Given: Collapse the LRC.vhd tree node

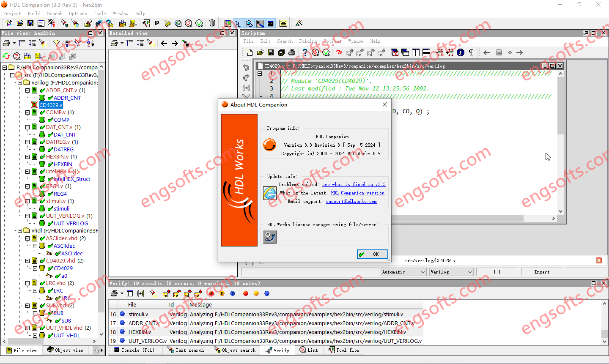Looking at the screenshot, I should point(27,283).
